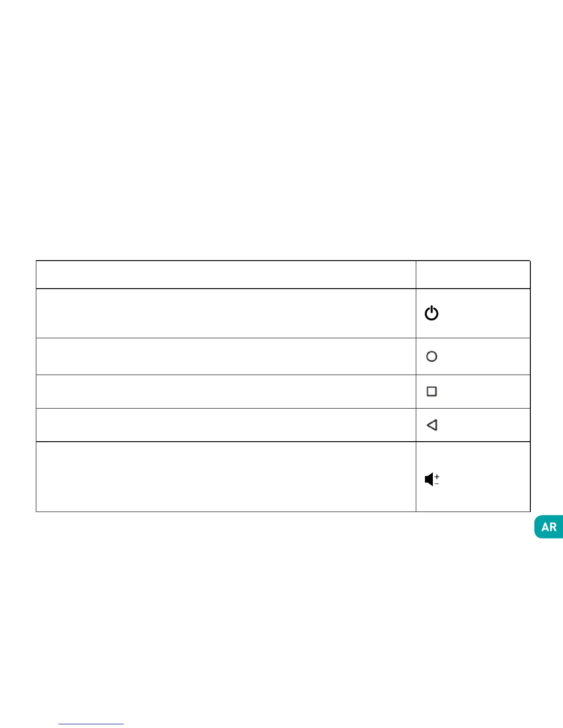Click the blue underlined link at page bottom
The image size is (563, 728).
91,724
